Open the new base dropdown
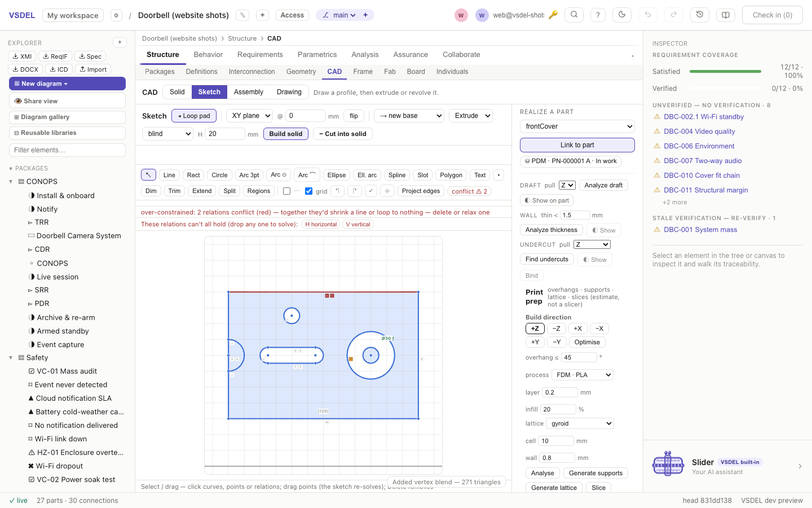812x508 pixels. point(409,116)
